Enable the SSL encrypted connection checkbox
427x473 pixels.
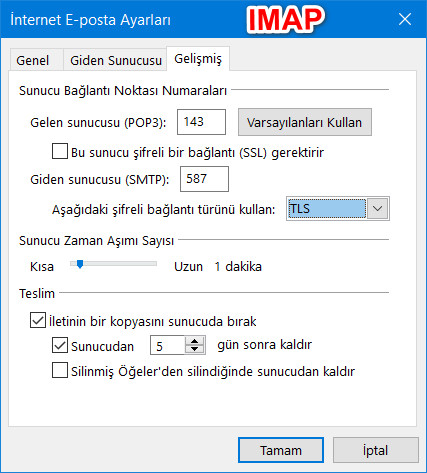point(60,151)
